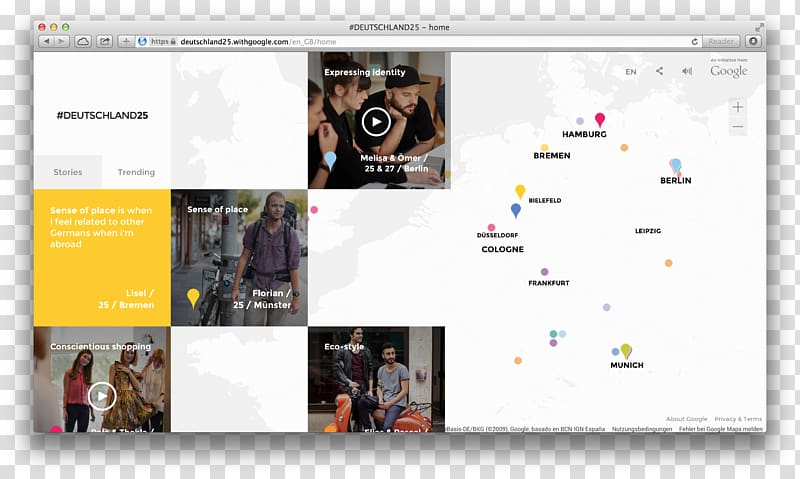
Task: Open the Nutzungsbedingungen map link
Action: coord(642,429)
